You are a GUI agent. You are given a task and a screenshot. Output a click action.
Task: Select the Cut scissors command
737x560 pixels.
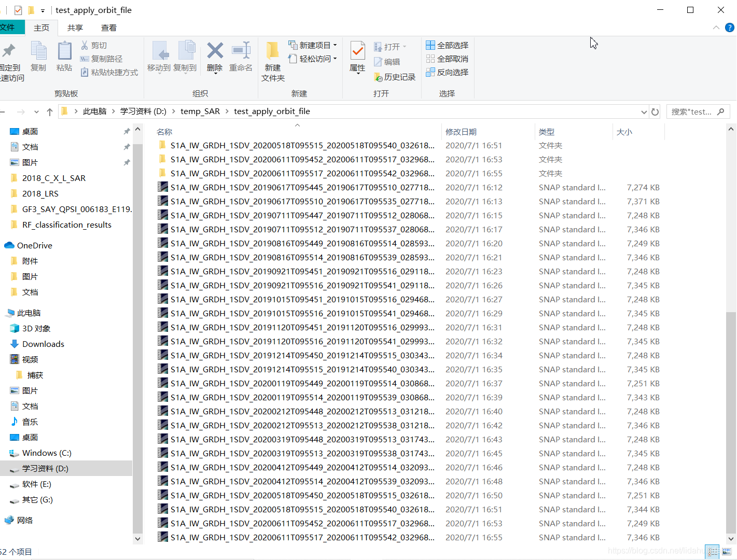[94, 46]
